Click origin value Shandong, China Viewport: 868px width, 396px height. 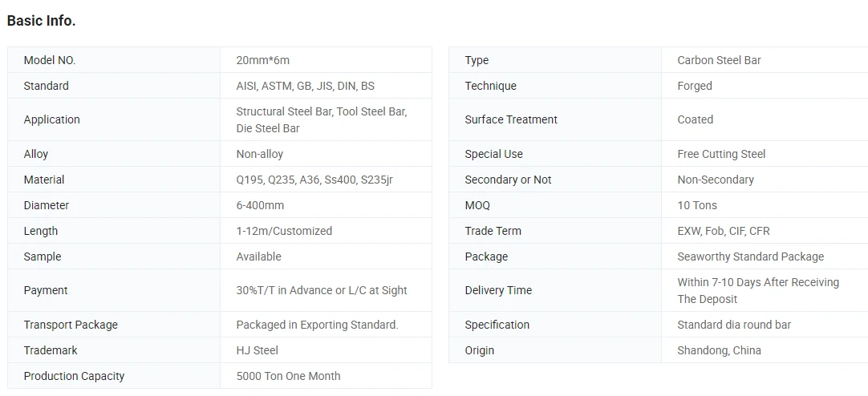[719, 350]
